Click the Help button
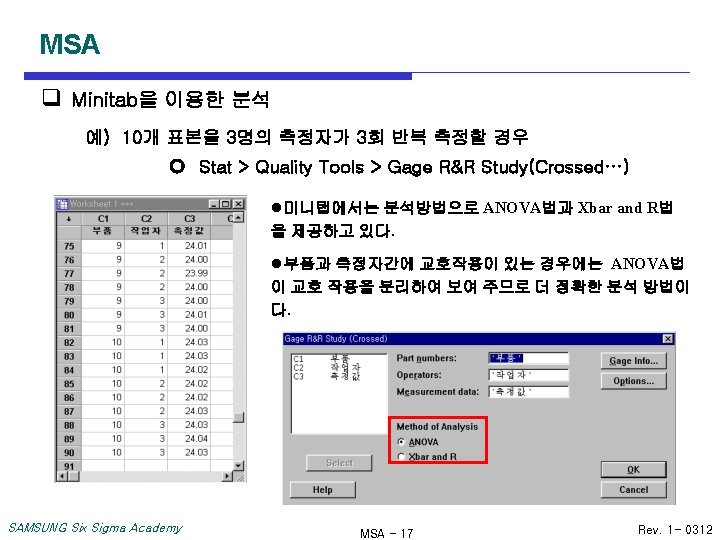This screenshot has width=720, height=540. point(323,489)
